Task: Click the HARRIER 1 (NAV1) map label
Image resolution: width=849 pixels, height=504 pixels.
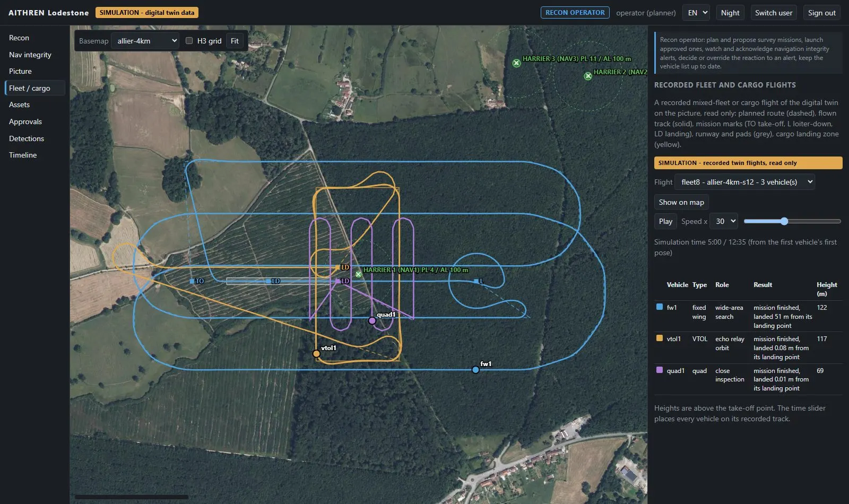Action: pos(415,270)
